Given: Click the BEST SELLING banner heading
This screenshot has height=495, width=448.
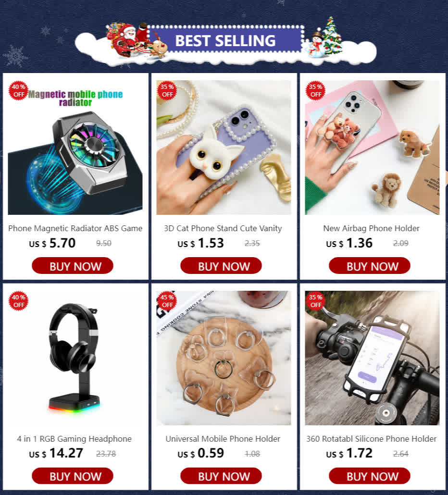Looking at the screenshot, I should 225,41.
